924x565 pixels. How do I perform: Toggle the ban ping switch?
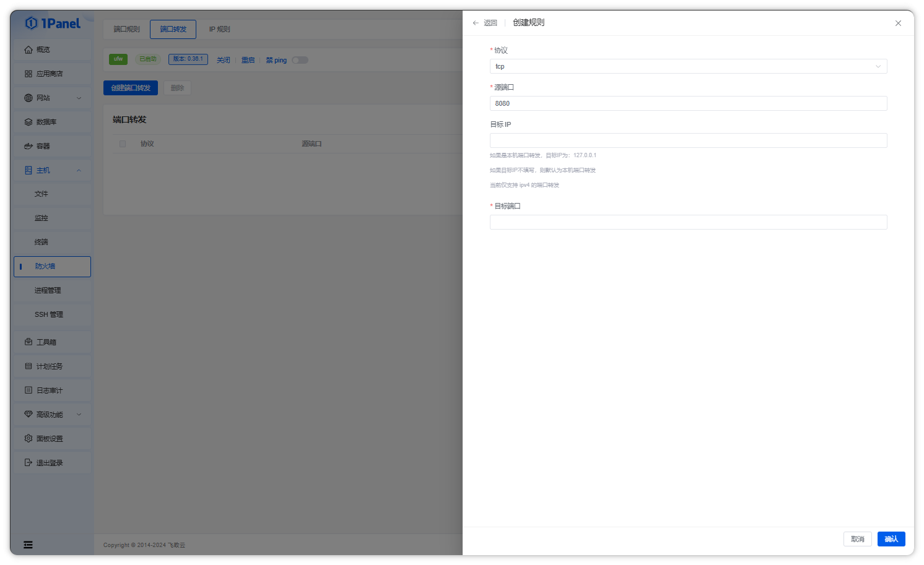[x=300, y=60]
